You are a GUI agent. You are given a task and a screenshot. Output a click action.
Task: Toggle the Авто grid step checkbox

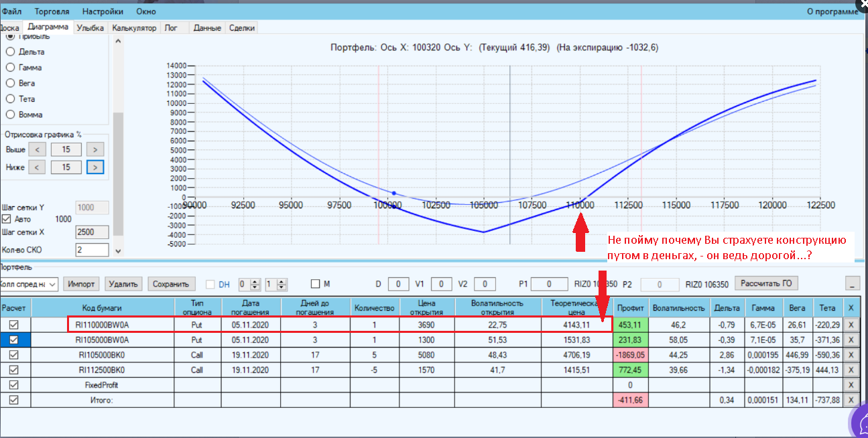tap(7, 219)
